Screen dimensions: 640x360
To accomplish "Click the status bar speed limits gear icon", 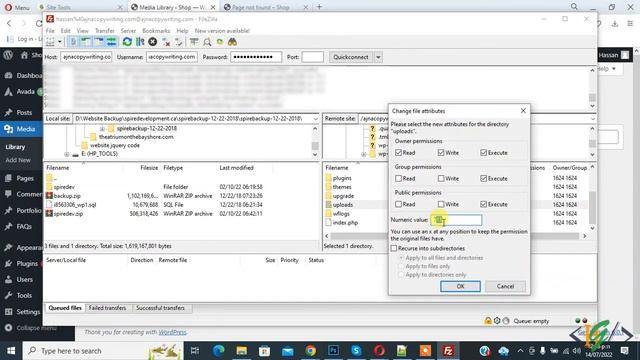I will point(497,321).
